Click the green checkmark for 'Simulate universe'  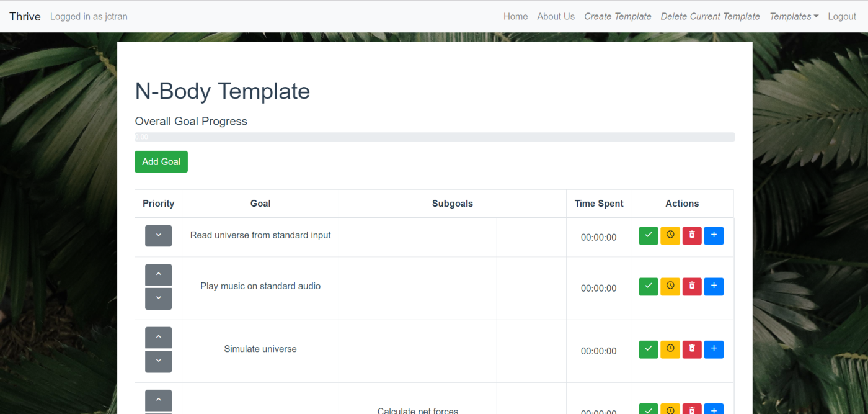point(649,349)
